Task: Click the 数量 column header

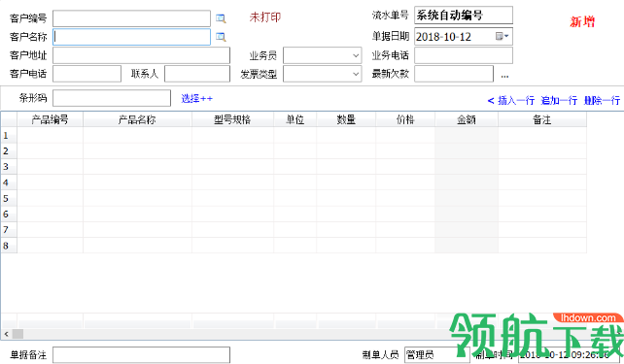Action: pos(346,119)
